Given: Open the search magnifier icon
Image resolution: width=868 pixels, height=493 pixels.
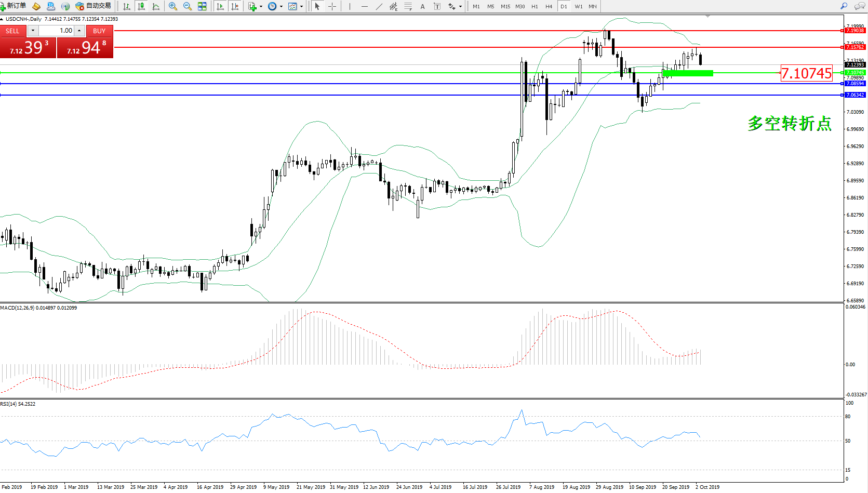Looking at the screenshot, I should tap(844, 6).
